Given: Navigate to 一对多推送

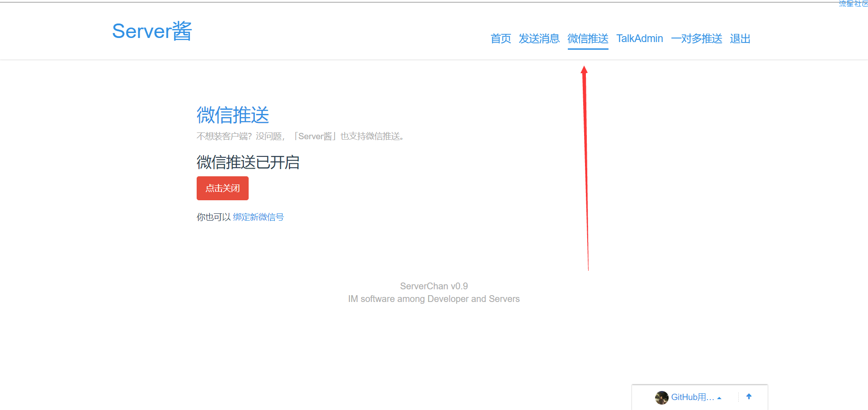Looking at the screenshot, I should click(x=696, y=39).
